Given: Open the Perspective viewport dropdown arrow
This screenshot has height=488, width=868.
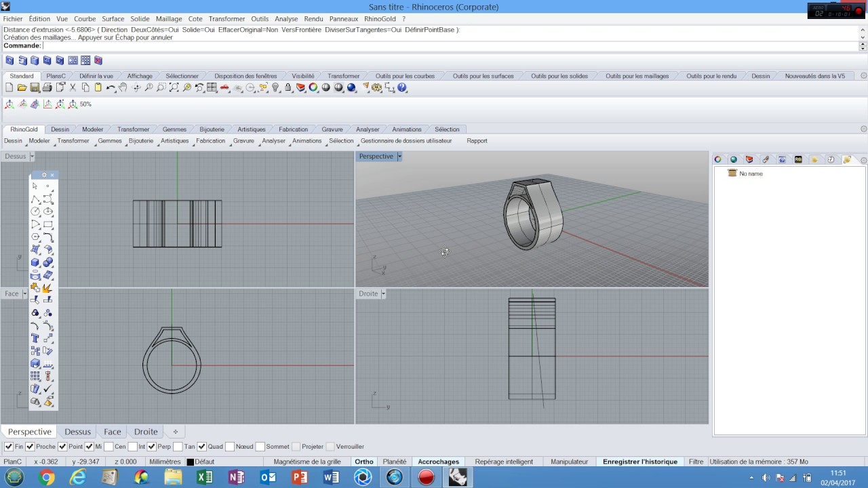Looking at the screenshot, I should 399,157.
